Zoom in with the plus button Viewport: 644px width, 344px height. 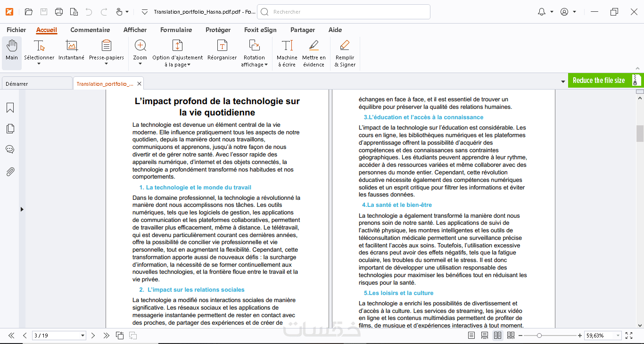point(580,336)
